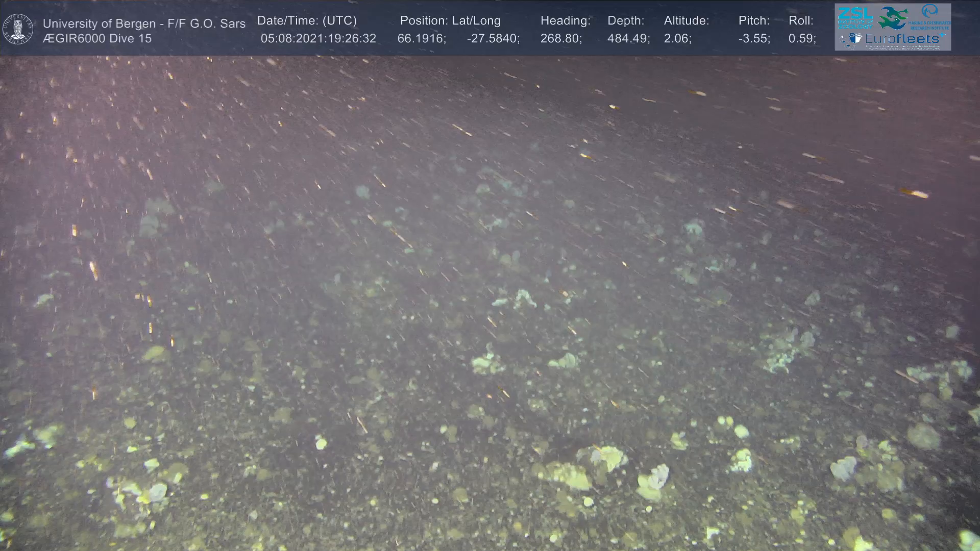Image resolution: width=980 pixels, height=551 pixels.
Task: Click the Altitude value 2.06
Action: pos(677,38)
